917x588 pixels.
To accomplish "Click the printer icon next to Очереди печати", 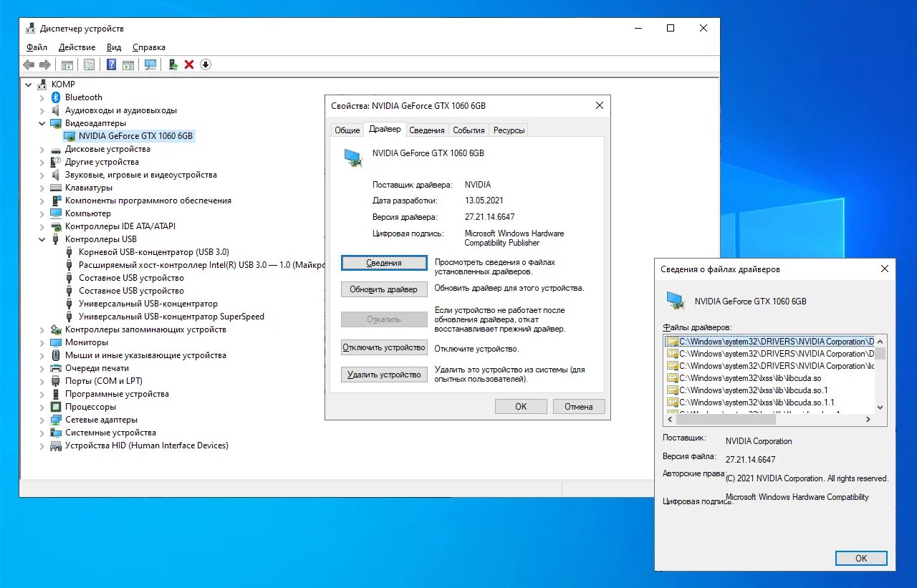I will click(57, 368).
